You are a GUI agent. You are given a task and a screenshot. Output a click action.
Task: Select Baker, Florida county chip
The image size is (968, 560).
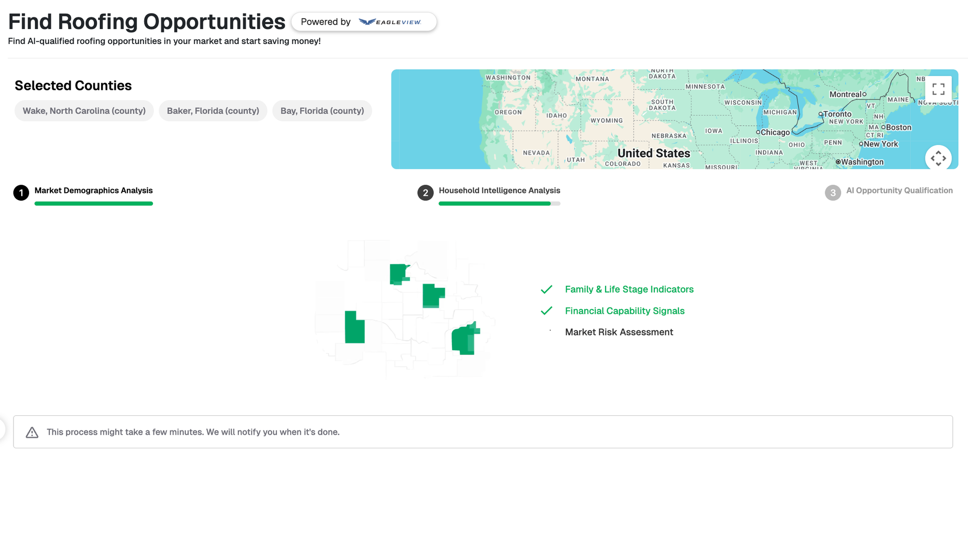click(x=213, y=111)
